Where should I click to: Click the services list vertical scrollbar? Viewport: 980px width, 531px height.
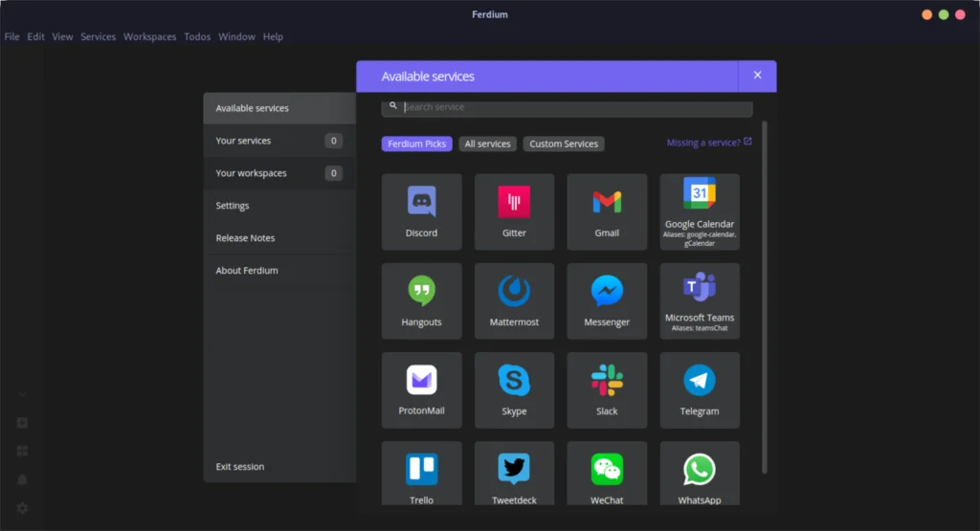764,298
